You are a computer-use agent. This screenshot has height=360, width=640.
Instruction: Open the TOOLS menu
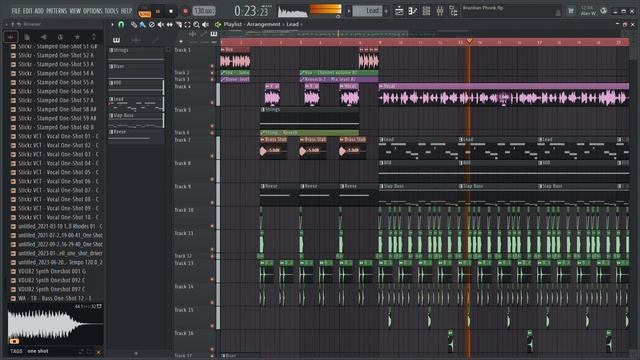click(111, 11)
